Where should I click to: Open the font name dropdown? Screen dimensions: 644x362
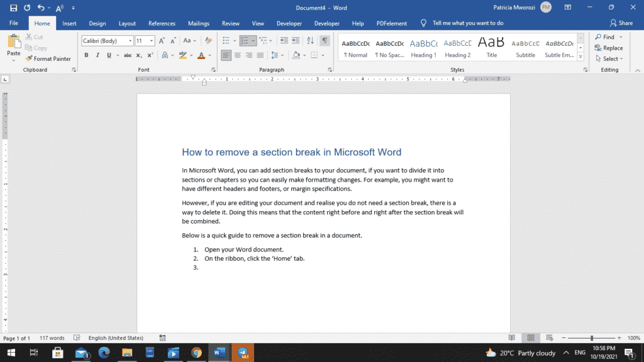tap(130, 41)
